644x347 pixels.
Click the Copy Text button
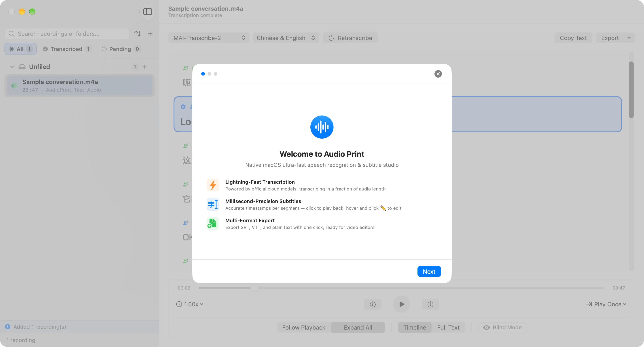point(573,38)
